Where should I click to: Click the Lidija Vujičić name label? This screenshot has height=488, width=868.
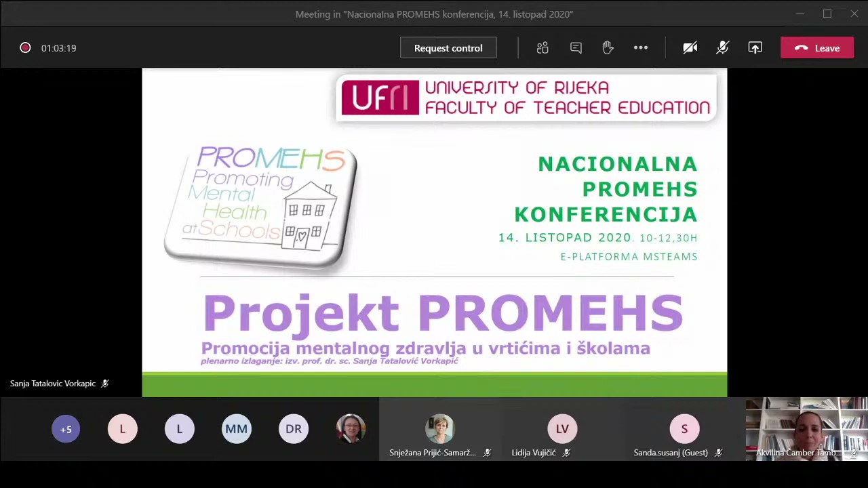coord(534,453)
